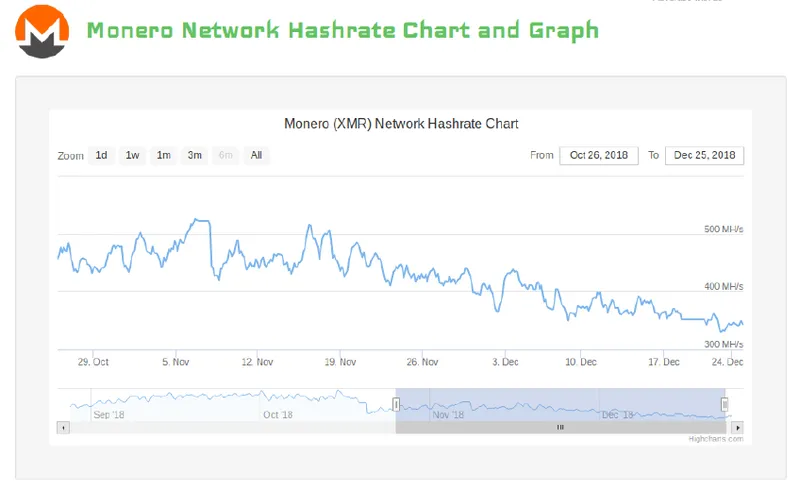Click the 300 MH/s axis label
The width and height of the screenshot is (800, 491).
(723, 344)
